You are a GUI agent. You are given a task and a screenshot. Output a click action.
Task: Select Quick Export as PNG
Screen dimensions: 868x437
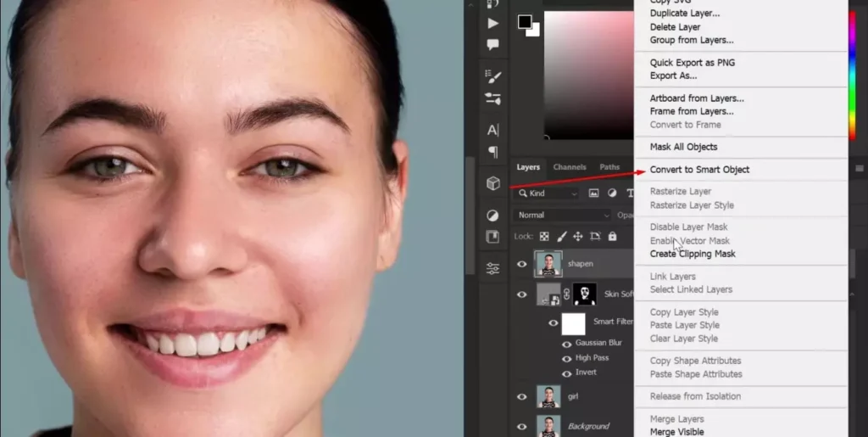[x=692, y=63]
